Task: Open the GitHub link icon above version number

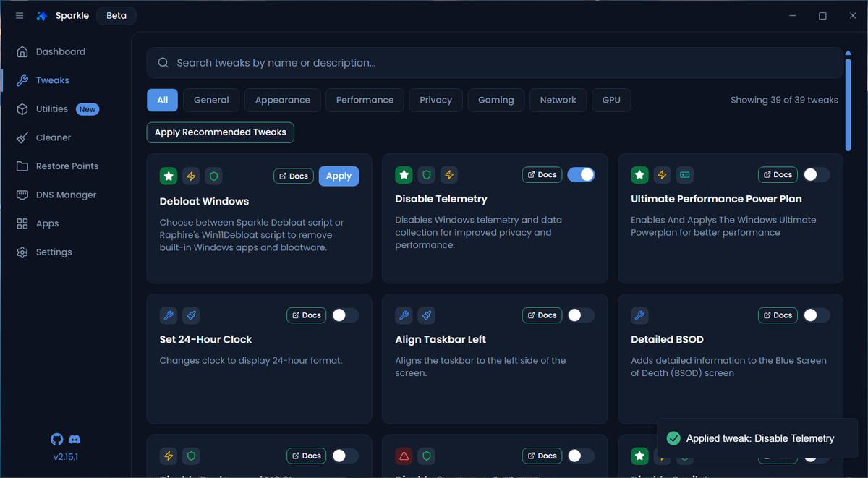Action: (x=56, y=440)
